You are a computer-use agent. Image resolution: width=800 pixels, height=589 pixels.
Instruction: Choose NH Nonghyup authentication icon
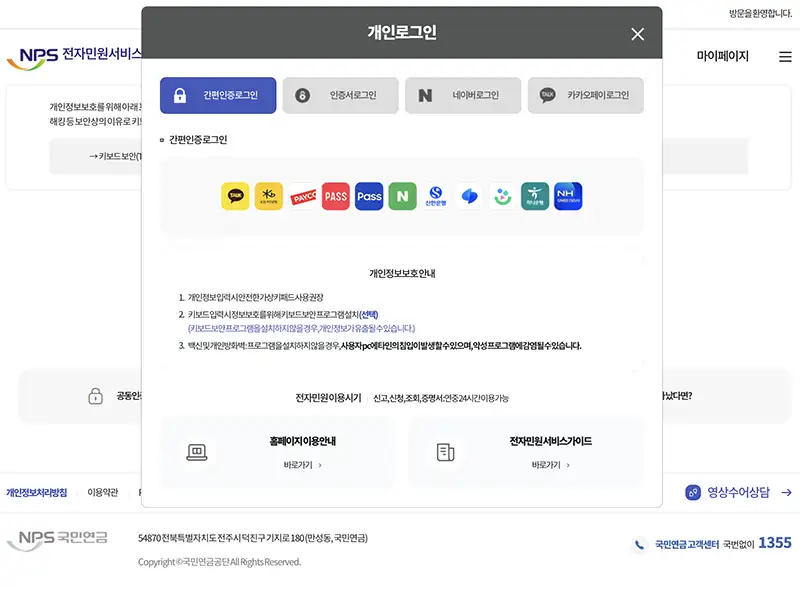point(568,196)
